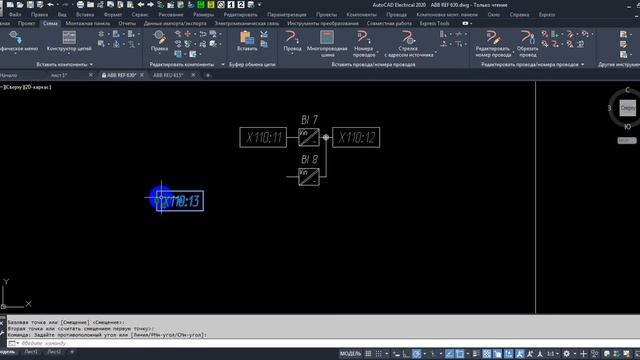The image size is (640, 360).
Task: Toggle 2D object snap in status bar
Action: click(x=460, y=354)
